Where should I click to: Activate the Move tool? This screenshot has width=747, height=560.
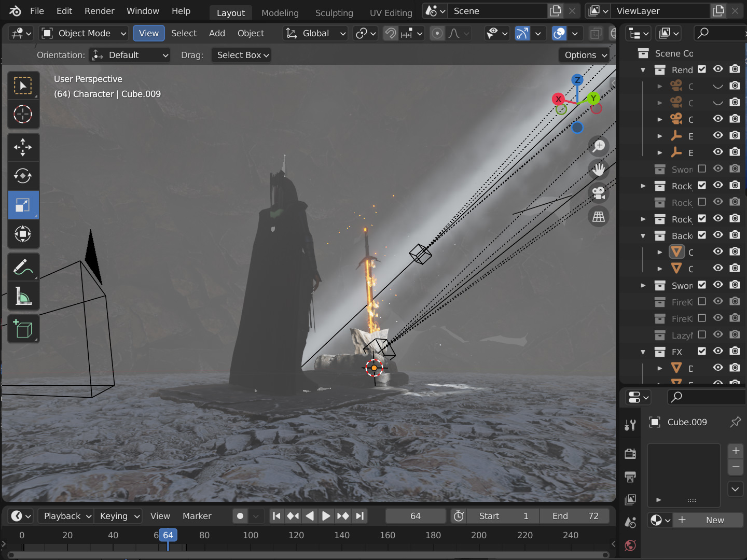click(x=23, y=147)
